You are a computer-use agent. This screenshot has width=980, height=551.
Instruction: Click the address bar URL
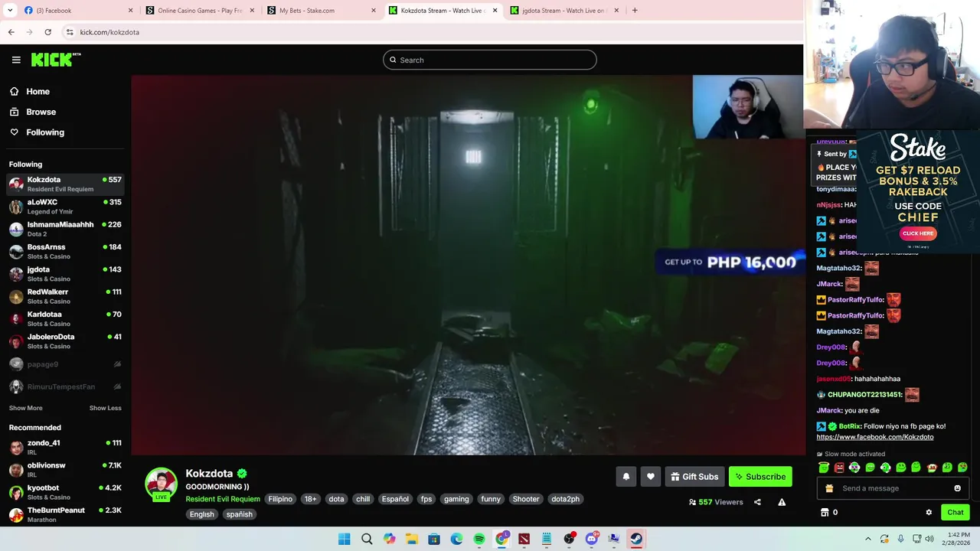[109, 32]
